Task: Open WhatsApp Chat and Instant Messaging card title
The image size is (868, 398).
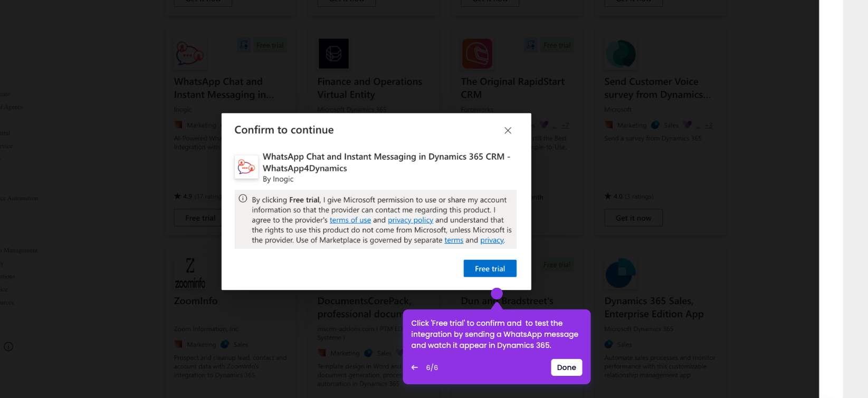Action: (224, 88)
